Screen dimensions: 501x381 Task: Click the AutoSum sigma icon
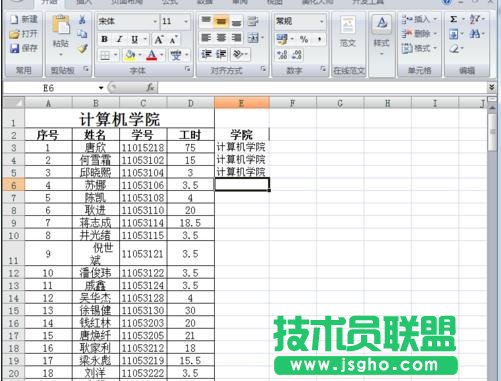coord(454,19)
